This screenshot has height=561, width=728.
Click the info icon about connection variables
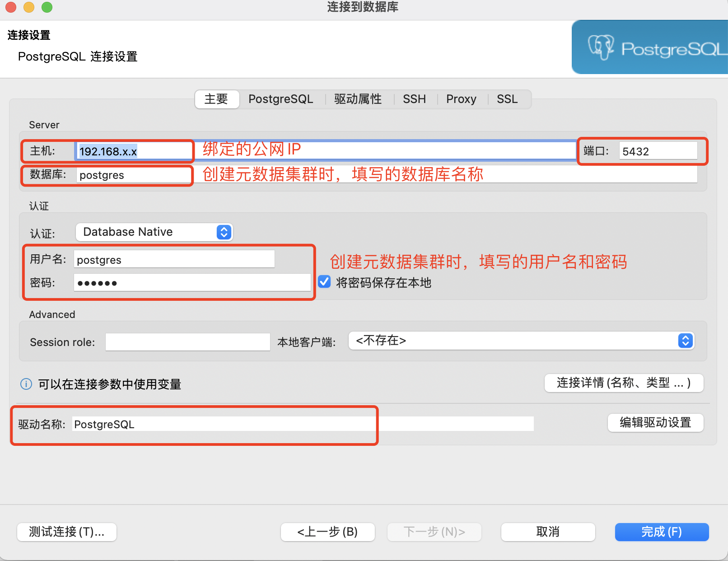click(x=26, y=384)
